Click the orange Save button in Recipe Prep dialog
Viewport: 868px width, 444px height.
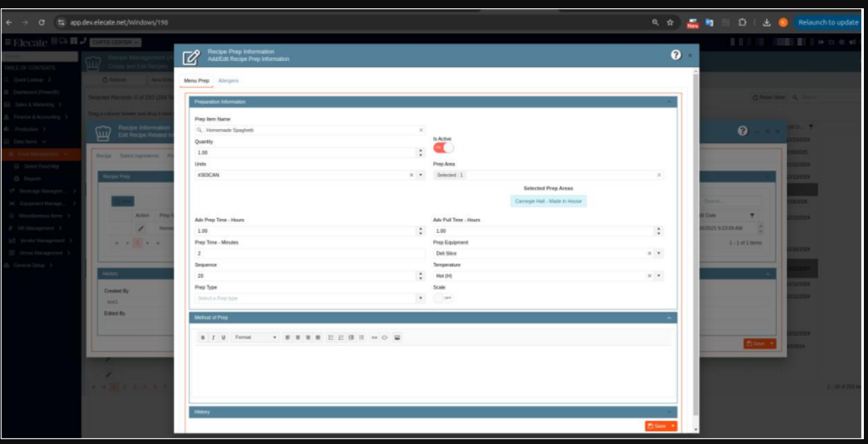[x=656, y=426]
